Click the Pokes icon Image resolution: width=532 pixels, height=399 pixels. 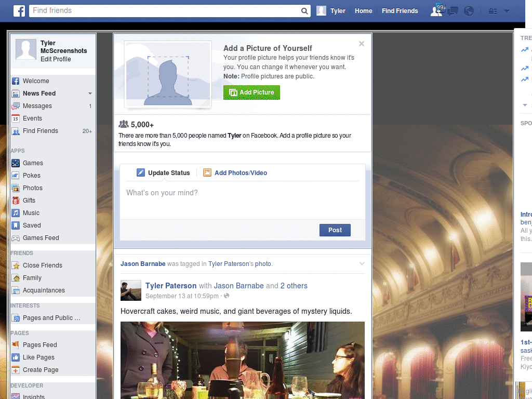tap(16, 176)
